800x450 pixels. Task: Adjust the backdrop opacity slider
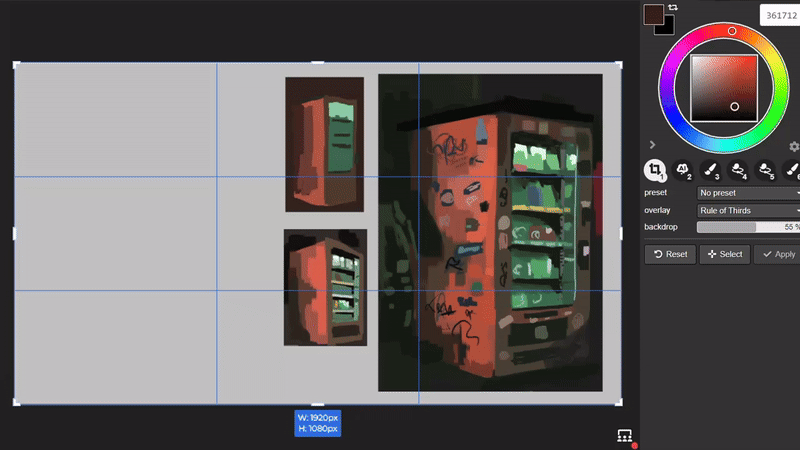coord(748,228)
